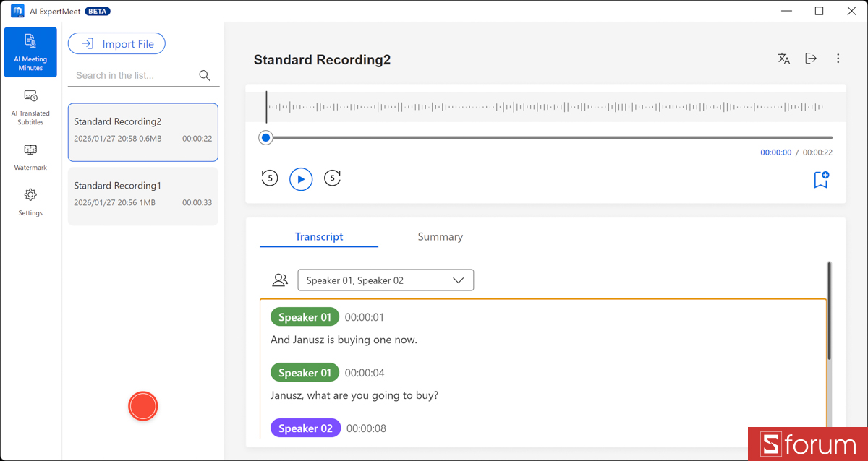Image resolution: width=868 pixels, height=461 pixels.
Task: Switch to the Summary tab
Action: point(440,237)
